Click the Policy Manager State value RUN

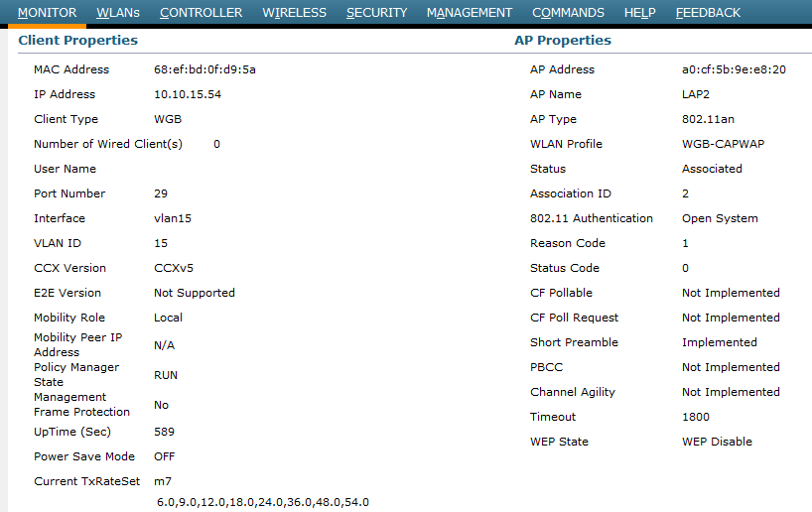click(166, 375)
